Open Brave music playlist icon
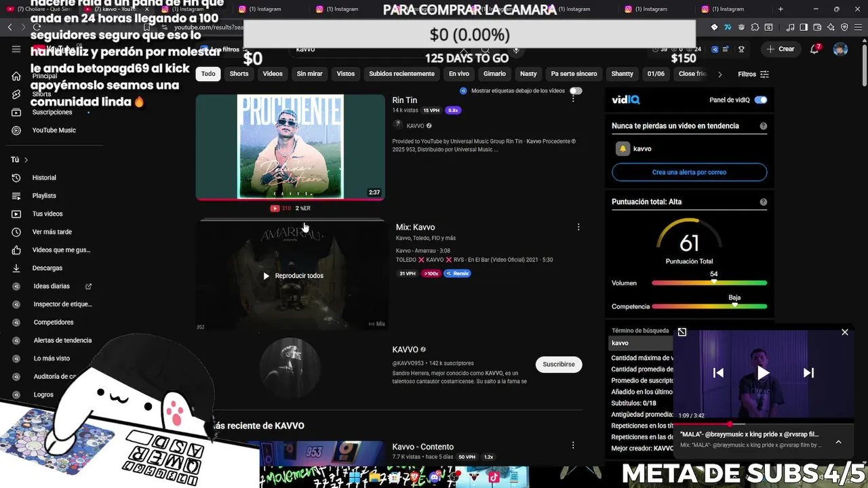Screen dimensions: 868x488 (x=791, y=27)
